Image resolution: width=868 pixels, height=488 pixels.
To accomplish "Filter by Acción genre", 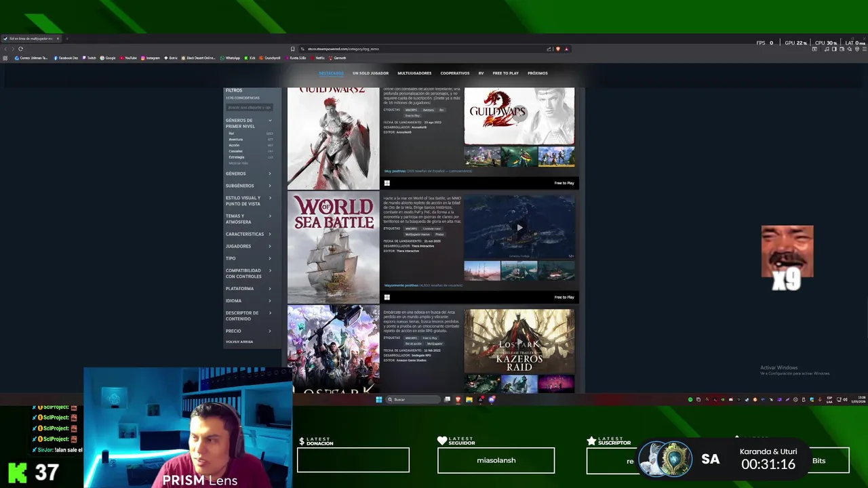I will click(x=251, y=145).
